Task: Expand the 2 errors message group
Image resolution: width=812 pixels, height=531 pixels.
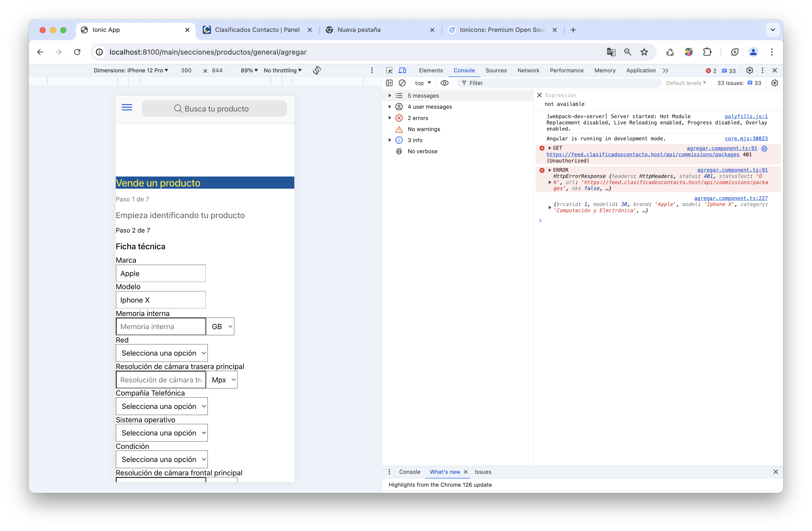Action: [390, 118]
